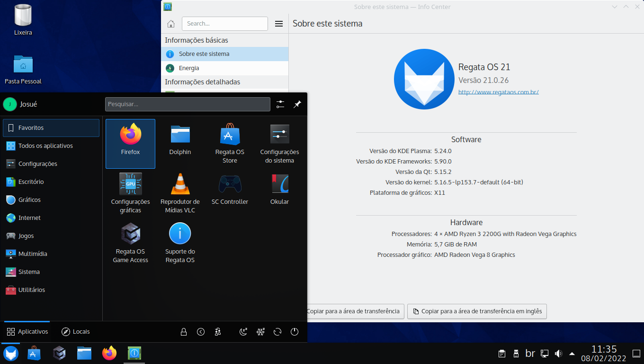Viewport: 644px width, 364px height.
Task: Switch to the Aplicativos tab
Action: (27, 332)
